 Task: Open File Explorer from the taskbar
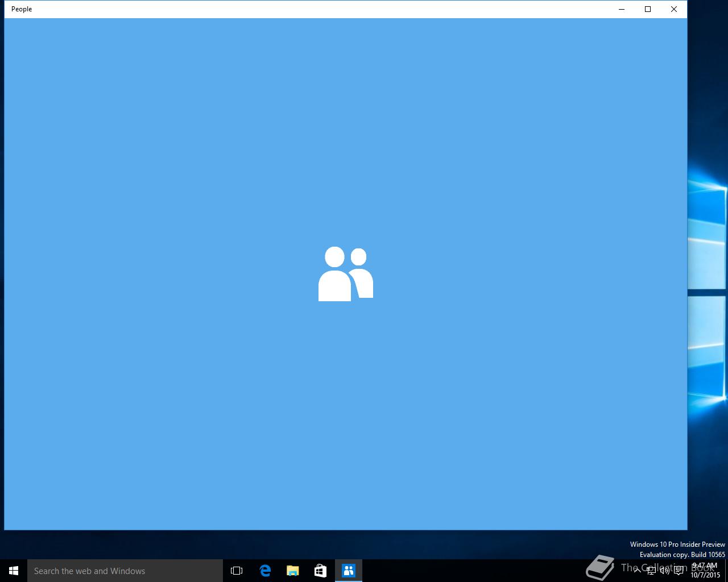(293, 571)
